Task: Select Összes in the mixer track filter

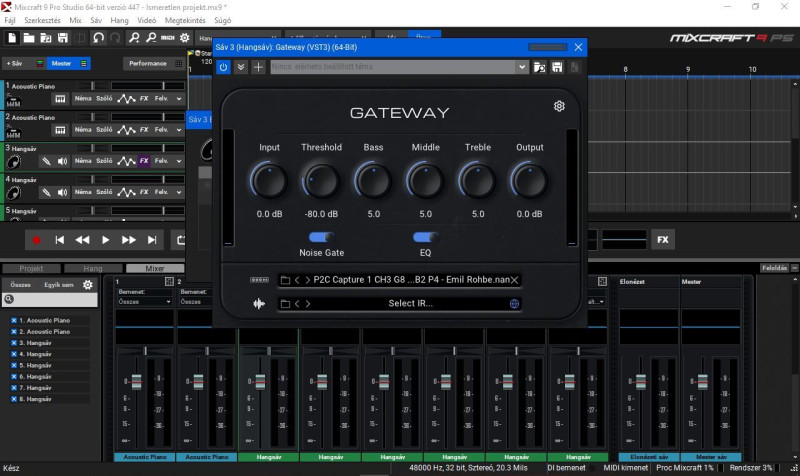Action: [20, 285]
